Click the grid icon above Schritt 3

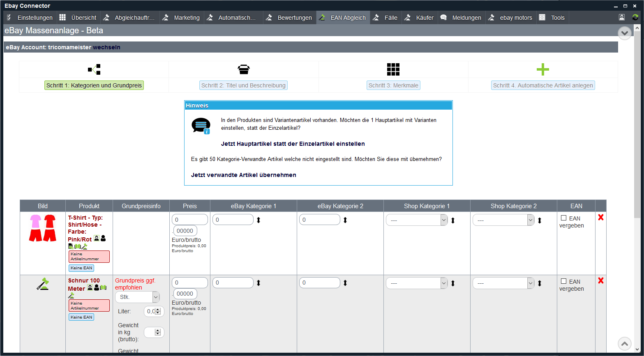pos(393,69)
